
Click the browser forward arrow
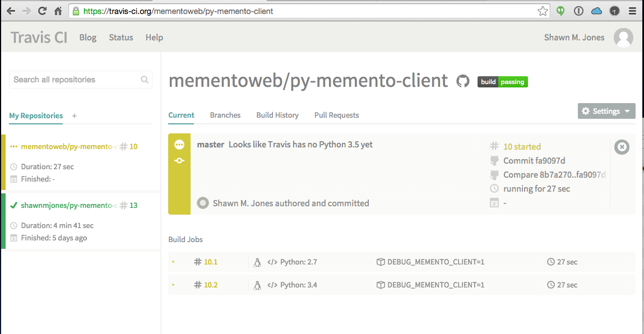click(26, 11)
